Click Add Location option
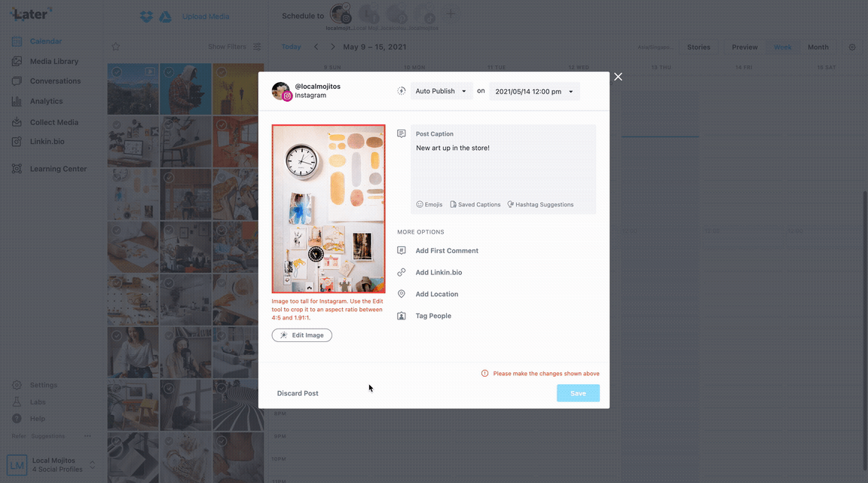The height and width of the screenshot is (483, 868). (x=437, y=294)
